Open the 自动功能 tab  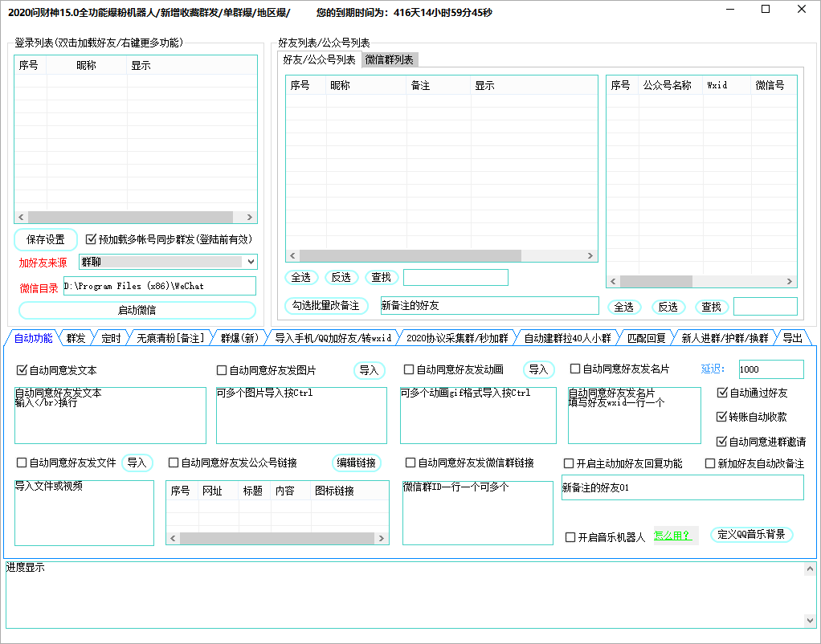point(33,338)
